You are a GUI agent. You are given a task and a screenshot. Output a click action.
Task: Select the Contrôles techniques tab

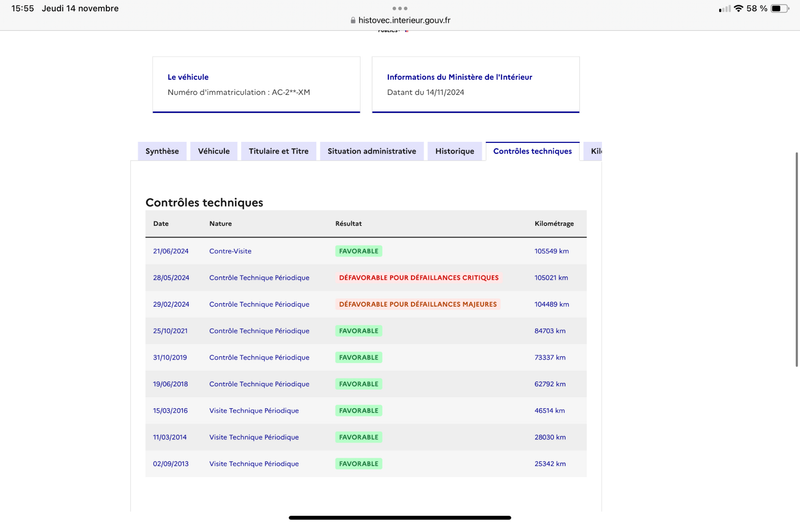(x=533, y=151)
